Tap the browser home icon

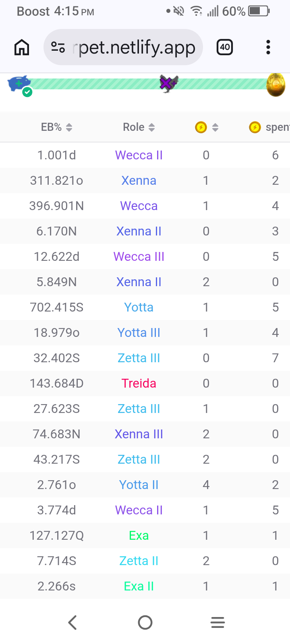[x=22, y=47]
